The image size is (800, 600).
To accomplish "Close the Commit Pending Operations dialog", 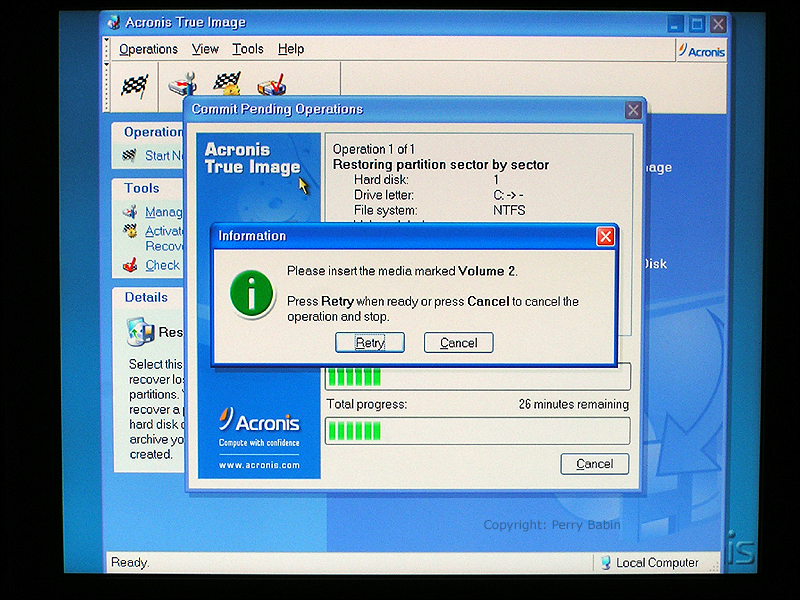I will [x=633, y=110].
